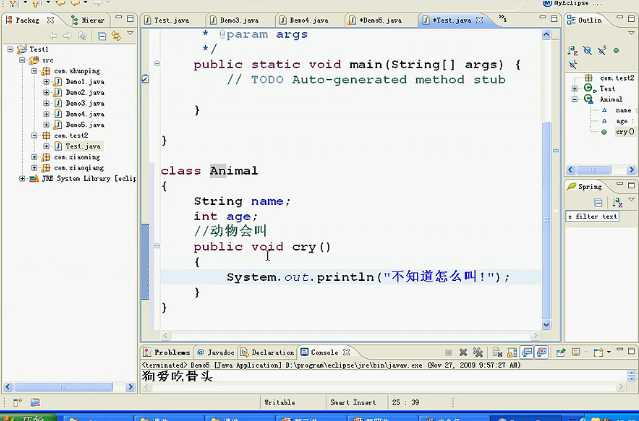Viewport: 639px width, 421px height.
Task: Select Demo3.java in the tree
Action: coord(85,103)
